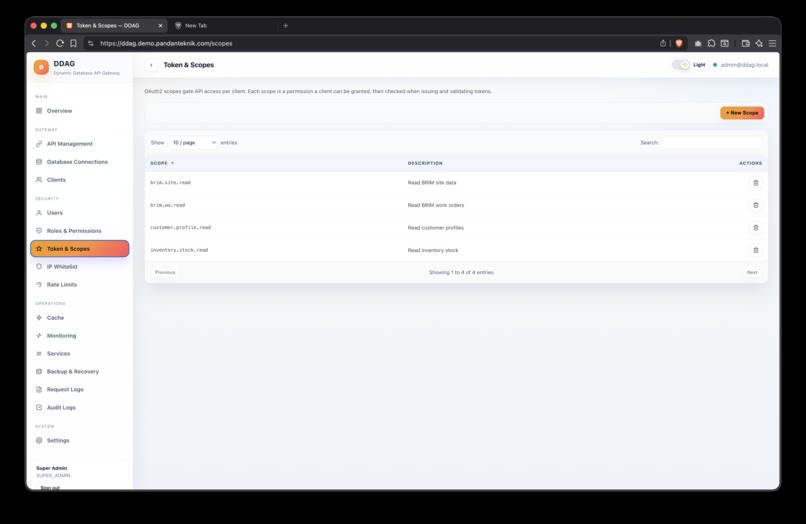Screen dimensions: 806x524
Task: Click the IP Whitelist shield icon
Action: point(39,267)
